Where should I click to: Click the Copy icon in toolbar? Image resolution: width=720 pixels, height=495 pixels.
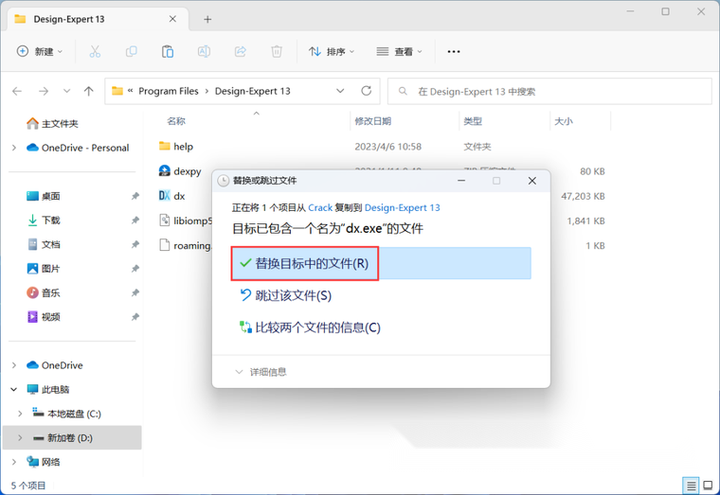coord(131,51)
